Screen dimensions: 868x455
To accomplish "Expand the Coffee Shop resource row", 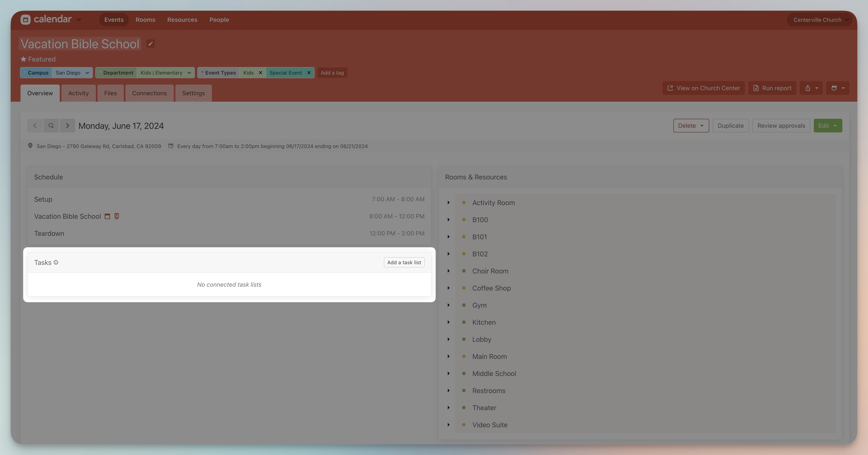I will tap(449, 288).
